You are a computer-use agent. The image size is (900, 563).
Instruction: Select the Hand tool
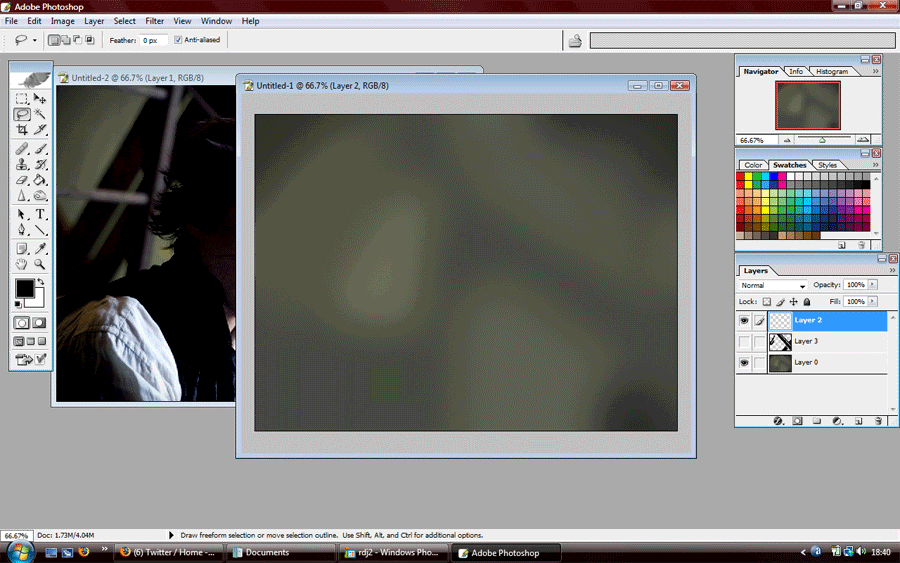22,265
